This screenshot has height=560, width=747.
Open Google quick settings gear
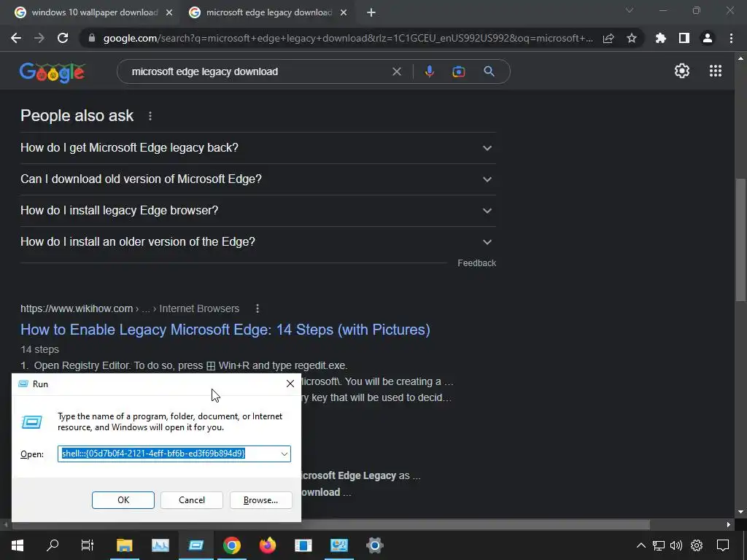pos(682,71)
